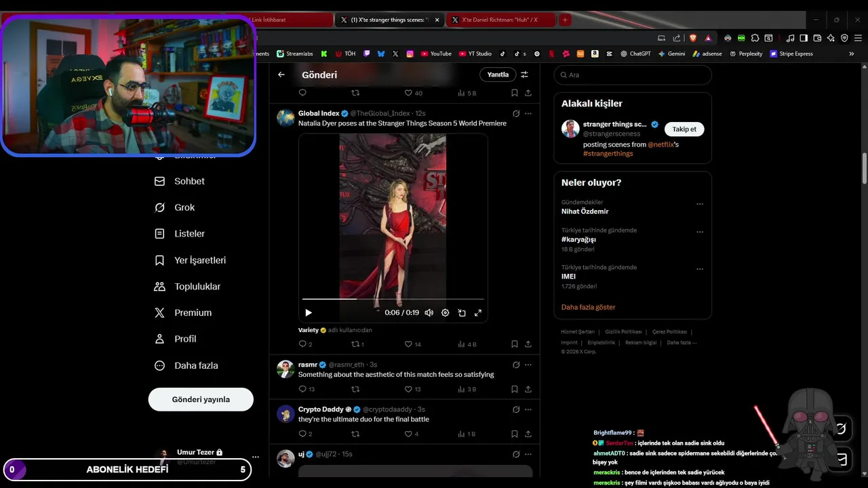Seek on the video progress bar
Screen dimensions: 868x488
pyautogui.click(x=393, y=298)
